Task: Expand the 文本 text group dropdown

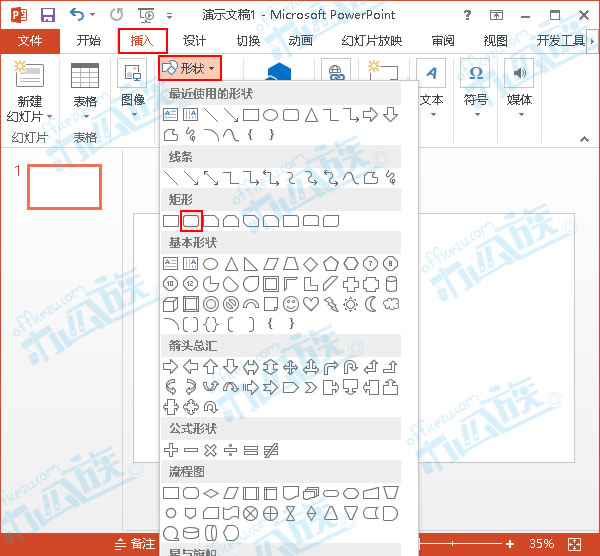Action: pos(433,114)
